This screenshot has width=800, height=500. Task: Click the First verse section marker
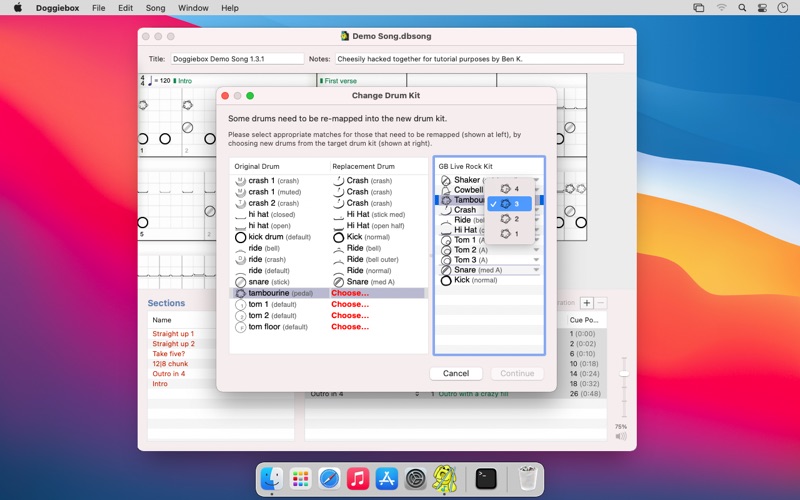[x=338, y=81]
